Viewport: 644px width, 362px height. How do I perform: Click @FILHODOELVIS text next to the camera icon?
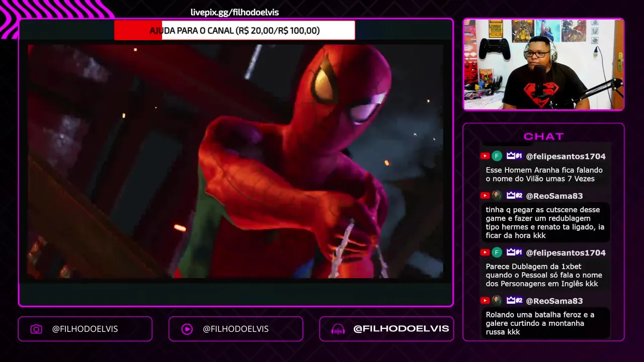coord(85,329)
